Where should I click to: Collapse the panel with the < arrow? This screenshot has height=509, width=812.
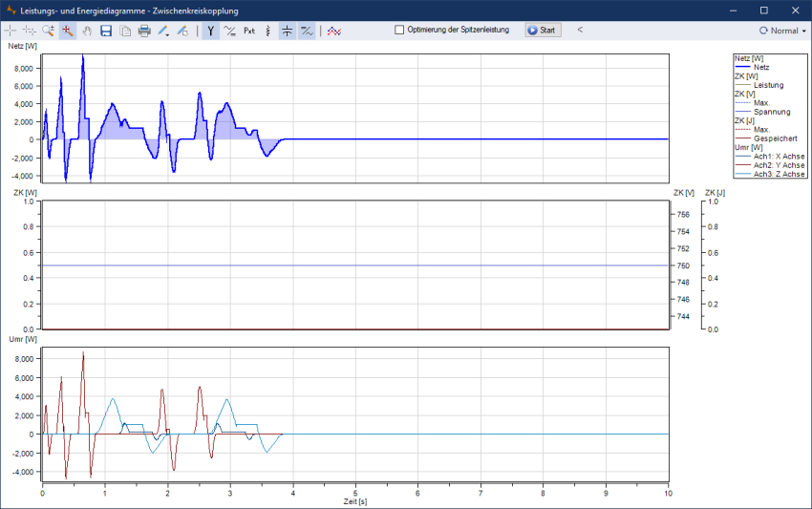coord(581,31)
